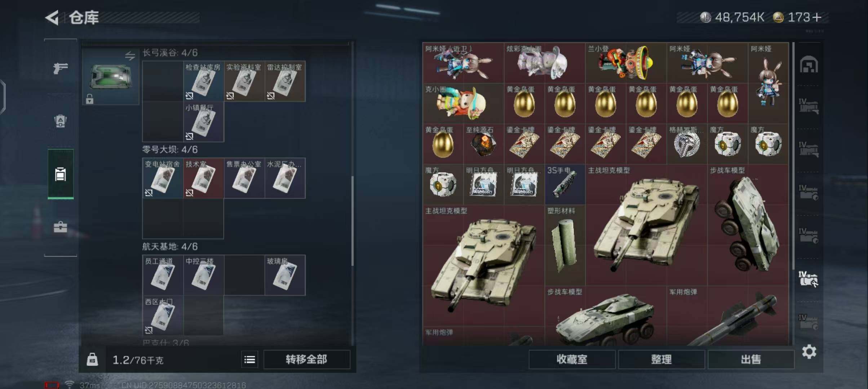This screenshot has height=389, width=868.
Task: Open warehouse settings gear icon
Action: coord(809,352)
